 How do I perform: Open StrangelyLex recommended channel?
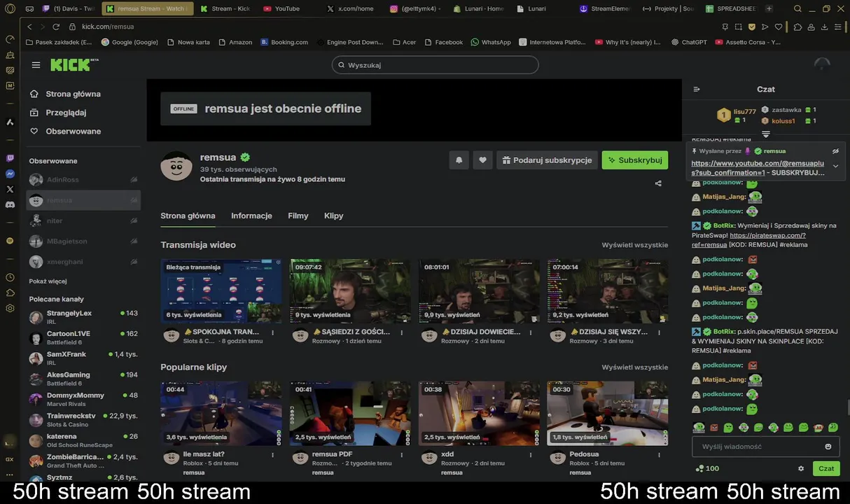[x=83, y=317]
